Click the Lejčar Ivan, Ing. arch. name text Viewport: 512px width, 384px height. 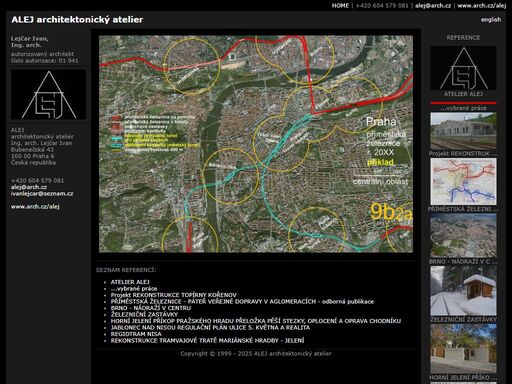(30, 42)
